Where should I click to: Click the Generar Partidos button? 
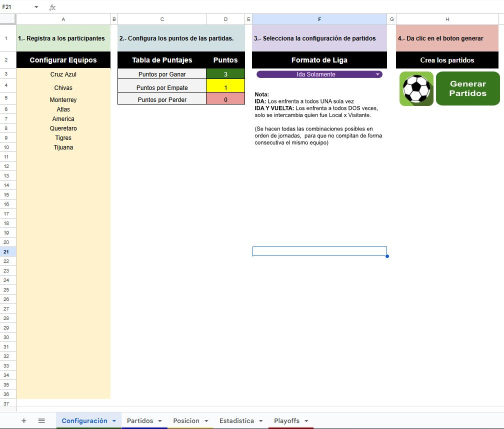point(467,88)
